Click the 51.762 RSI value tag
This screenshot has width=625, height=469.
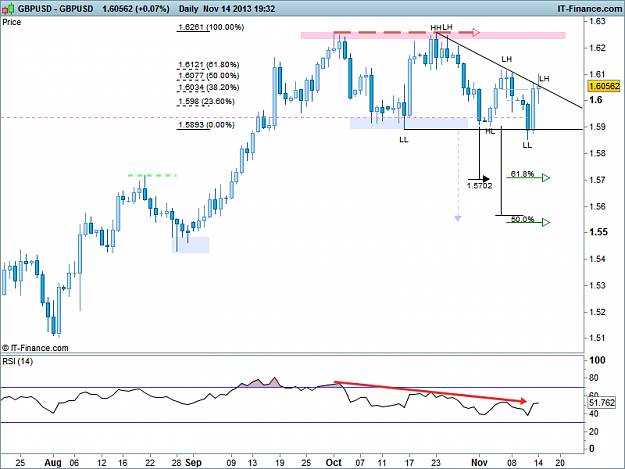coord(602,403)
